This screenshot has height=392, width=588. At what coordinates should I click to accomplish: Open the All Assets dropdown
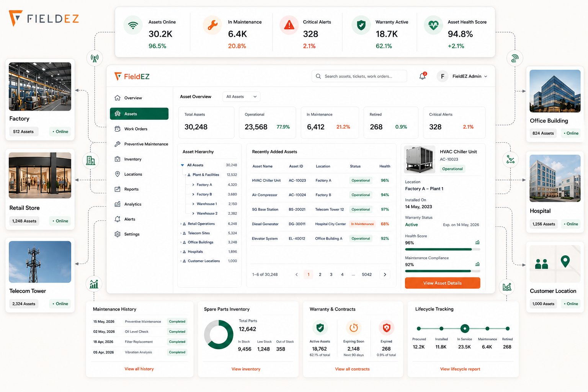pyautogui.click(x=241, y=97)
